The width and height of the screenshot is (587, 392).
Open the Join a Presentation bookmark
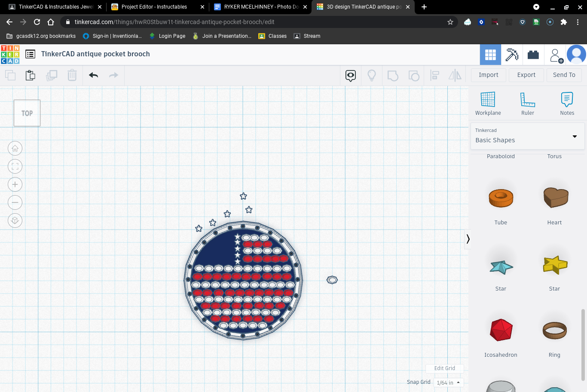(222, 36)
